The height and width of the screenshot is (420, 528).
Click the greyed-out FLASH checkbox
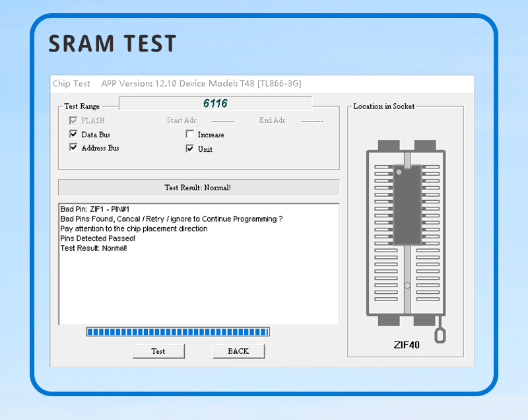(x=73, y=121)
